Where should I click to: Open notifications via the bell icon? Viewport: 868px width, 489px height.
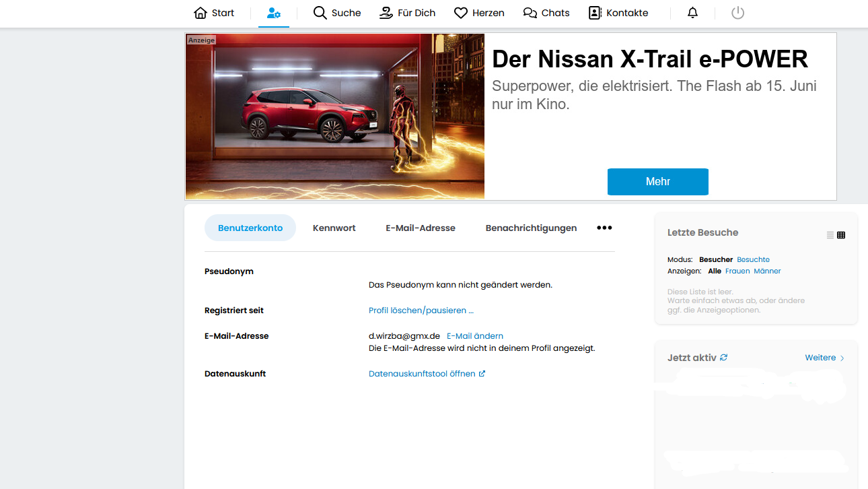coord(692,12)
